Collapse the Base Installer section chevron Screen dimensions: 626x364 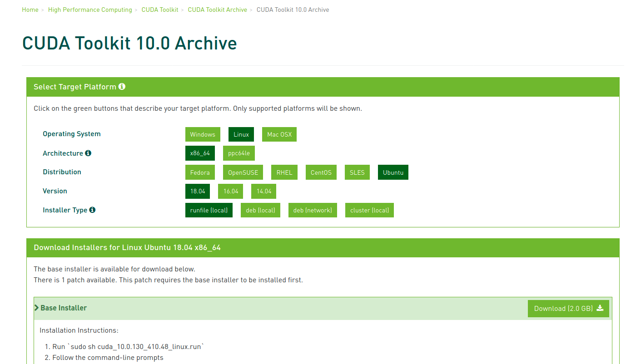[x=36, y=308]
